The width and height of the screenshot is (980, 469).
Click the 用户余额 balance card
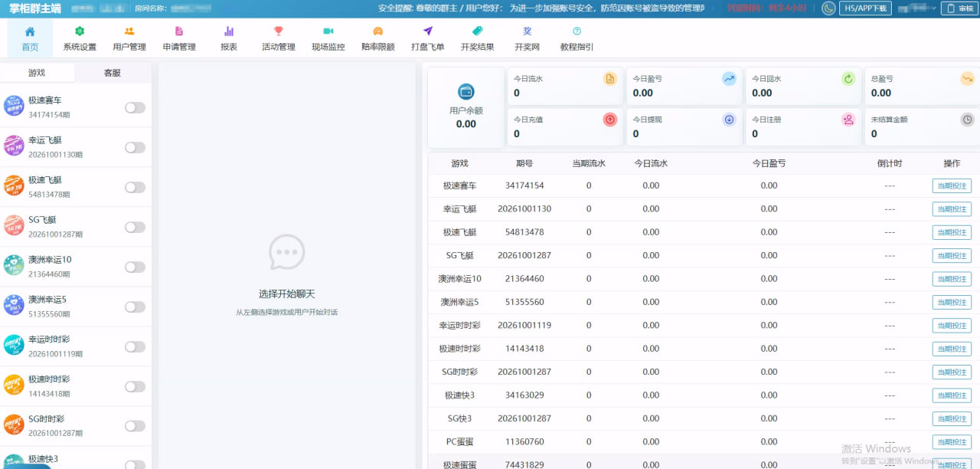pos(465,107)
